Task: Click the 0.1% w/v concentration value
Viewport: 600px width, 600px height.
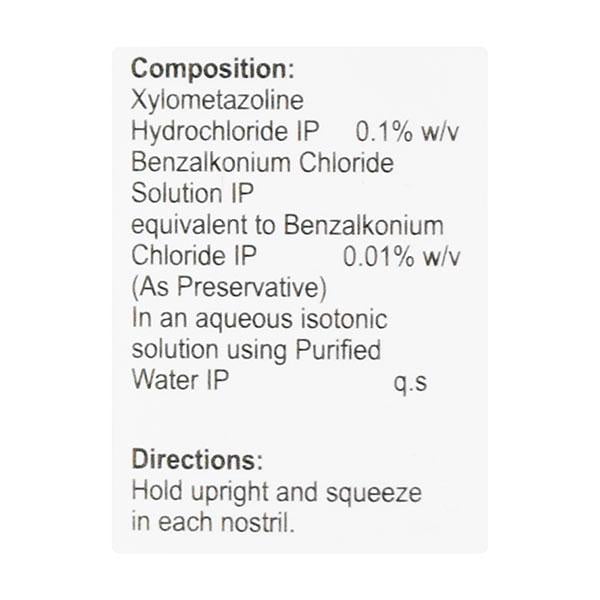Action: pyautogui.click(x=408, y=132)
